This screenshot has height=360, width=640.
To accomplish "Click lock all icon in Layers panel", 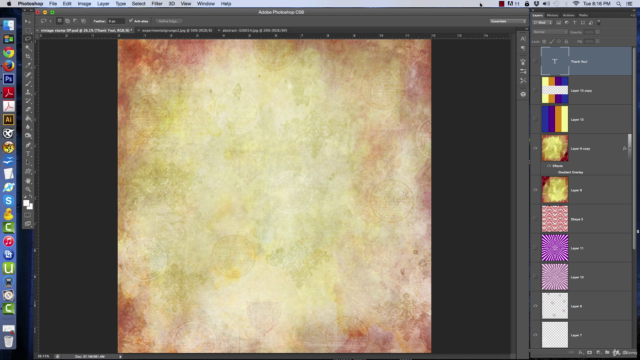I will 566,42.
